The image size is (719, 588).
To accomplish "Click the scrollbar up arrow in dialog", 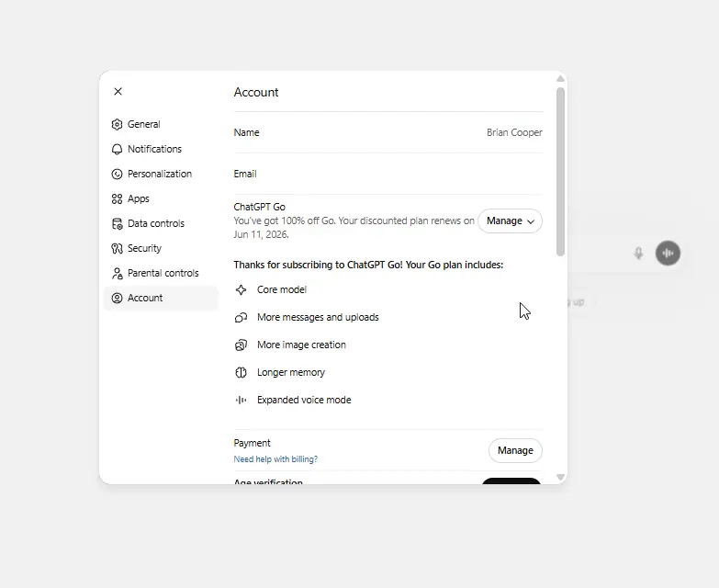I will coord(560,79).
